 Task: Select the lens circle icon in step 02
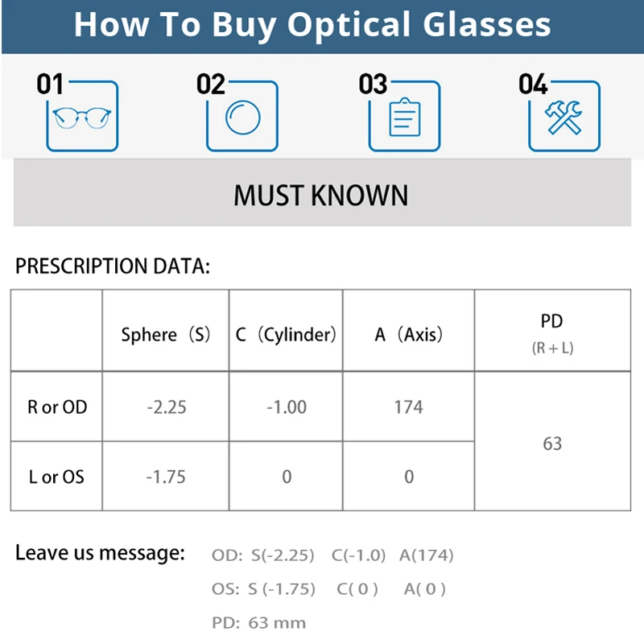tap(242, 119)
